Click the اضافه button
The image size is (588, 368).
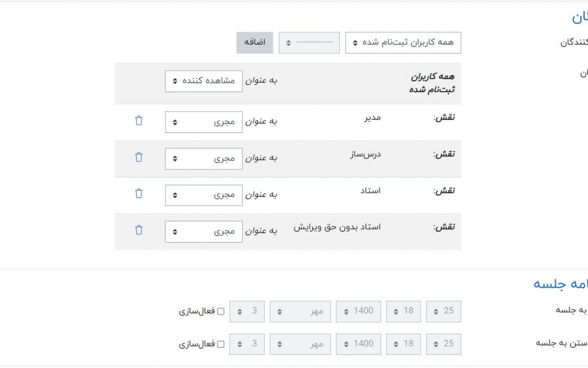click(x=254, y=43)
